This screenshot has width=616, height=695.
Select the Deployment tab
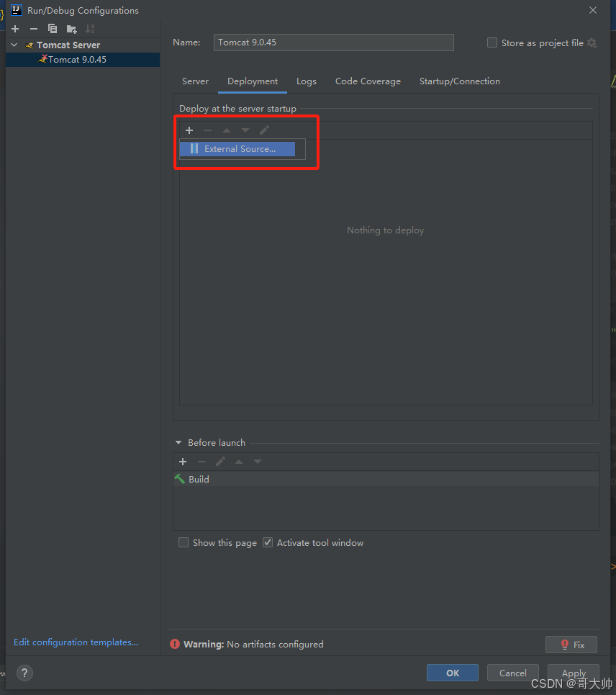(x=253, y=81)
